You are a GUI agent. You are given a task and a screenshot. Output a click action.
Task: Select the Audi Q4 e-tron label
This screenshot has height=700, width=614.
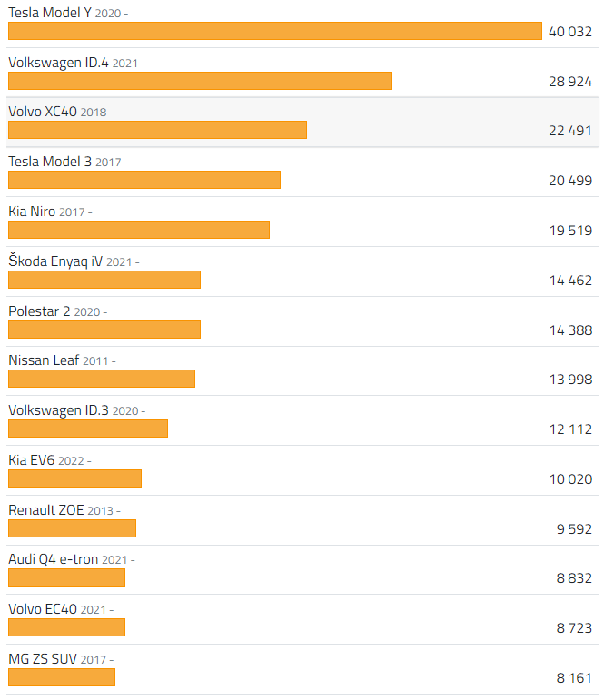pos(54,559)
